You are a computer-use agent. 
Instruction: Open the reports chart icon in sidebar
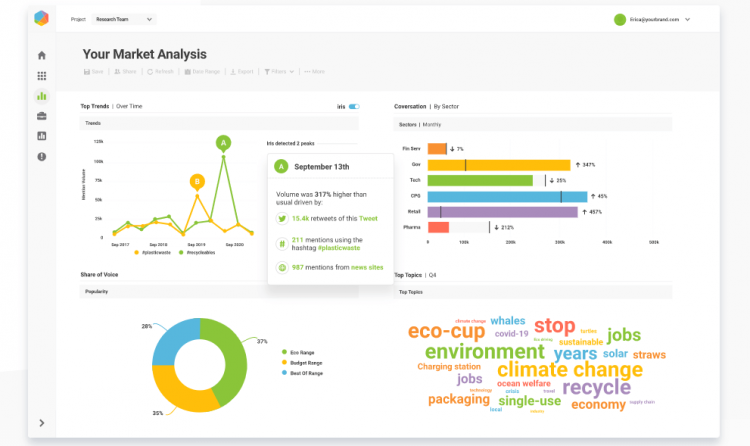click(41, 136)
